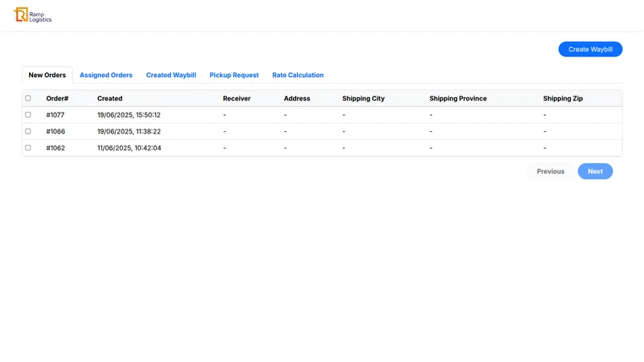Click the Ramp Logistics logo
The height and width of the screenshot is (362, 644).
[32, 15]
